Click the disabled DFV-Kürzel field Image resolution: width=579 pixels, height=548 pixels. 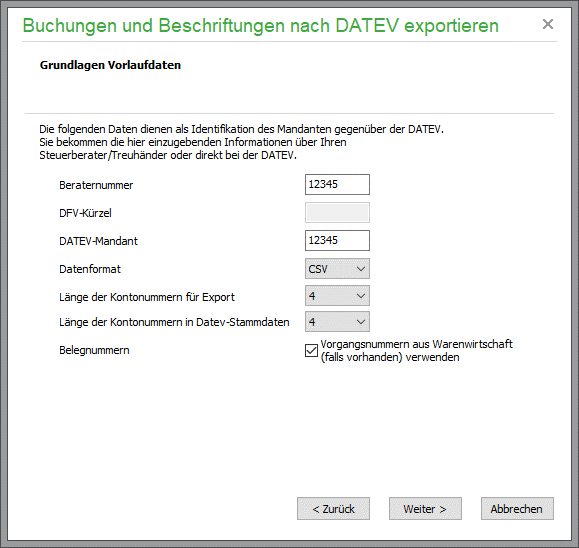337,212
